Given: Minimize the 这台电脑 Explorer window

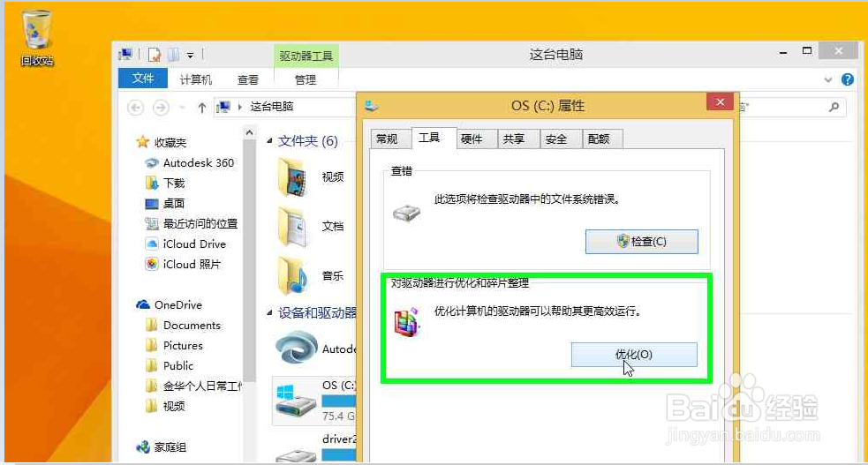Looking at the screenshot, I should coord(782,52).
